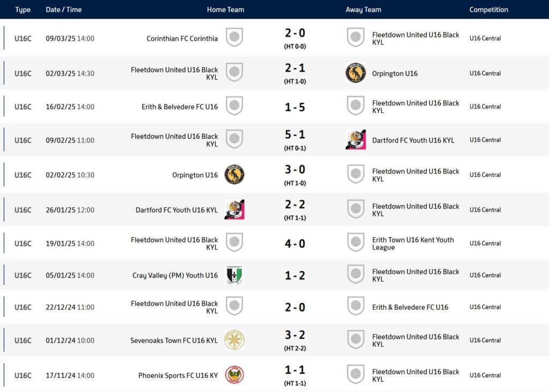Click the Erith Town U16 placeholder shield icon
Viewport: 549px width, 392px height.
tap(355, 243)
